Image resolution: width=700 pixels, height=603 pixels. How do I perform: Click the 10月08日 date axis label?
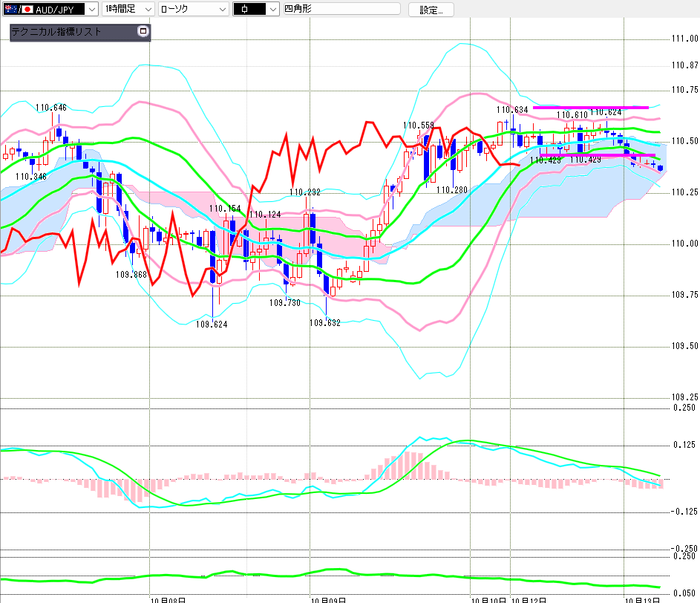[x=168, y=600]
